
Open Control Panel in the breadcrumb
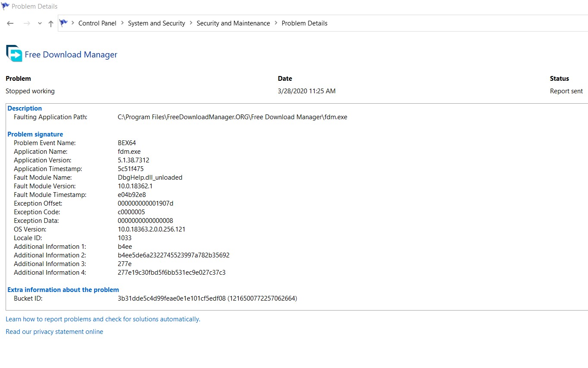(x=97, y=23)
